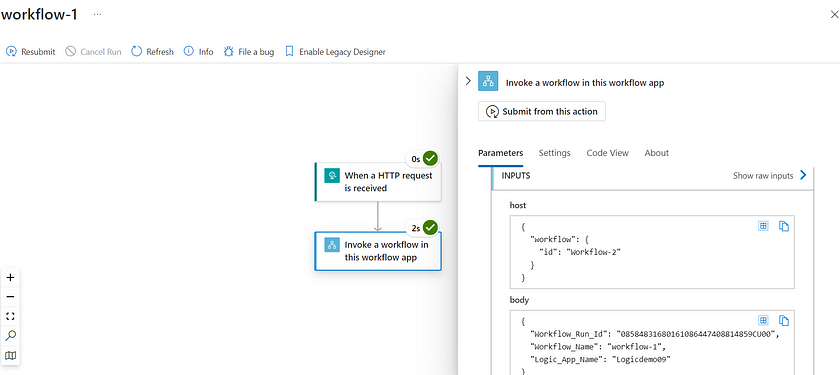This screenshot has width=840, height=375.
Task: Click Submit from this action button
Action: 542,111
